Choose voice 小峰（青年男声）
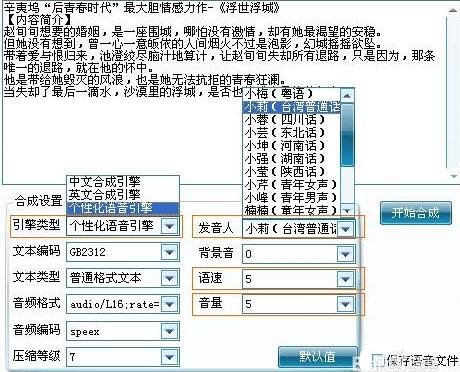Viewport: 460px width, 372px height. coord(291,197)
